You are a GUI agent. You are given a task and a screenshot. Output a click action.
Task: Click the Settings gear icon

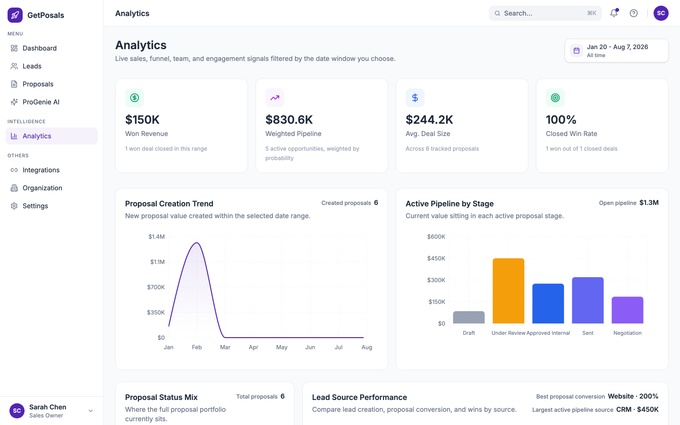[x=14, y=206]
